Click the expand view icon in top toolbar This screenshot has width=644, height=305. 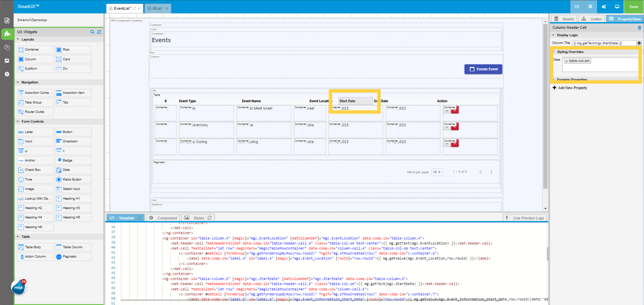pyautogui.click(x=590, y=6)
